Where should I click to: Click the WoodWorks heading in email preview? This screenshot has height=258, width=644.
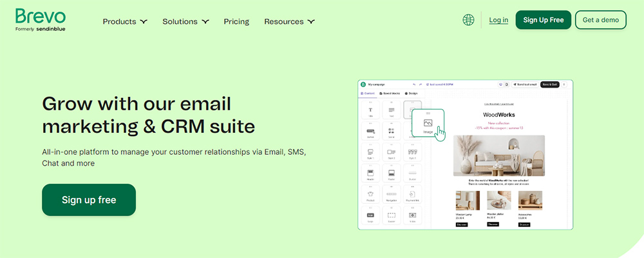(499, 115)
